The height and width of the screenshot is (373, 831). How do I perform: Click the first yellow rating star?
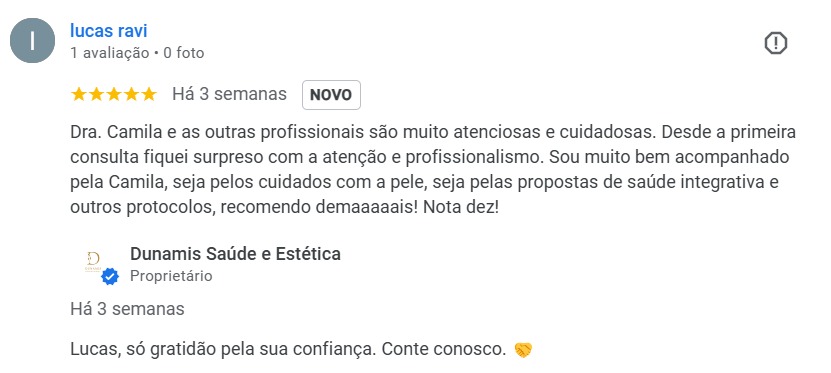[78, 94]
